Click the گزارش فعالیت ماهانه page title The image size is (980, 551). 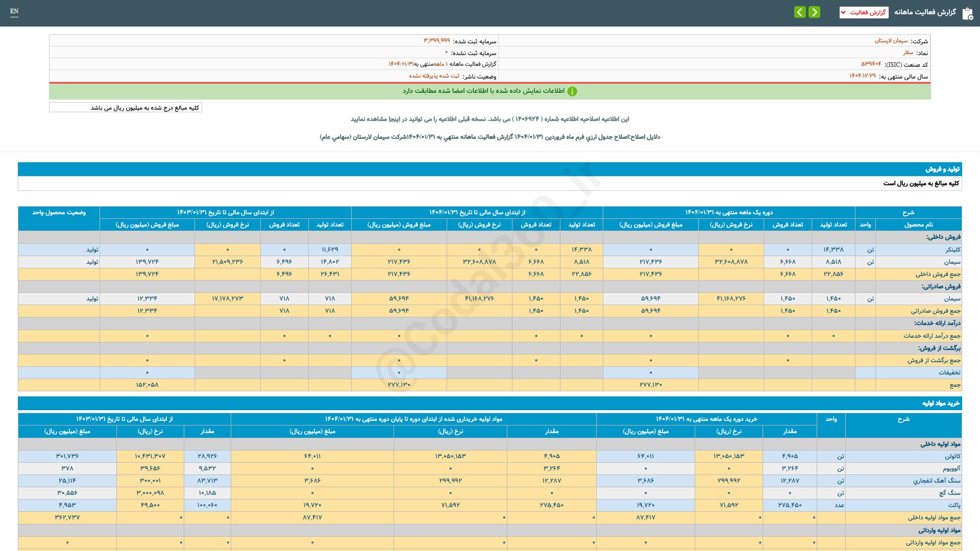tap(925, 12)
